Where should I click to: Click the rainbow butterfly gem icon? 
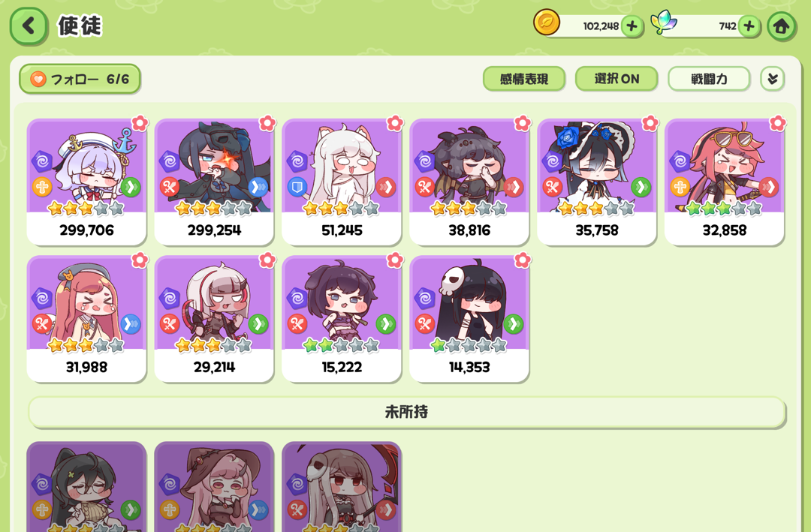[x=664, y=23]
